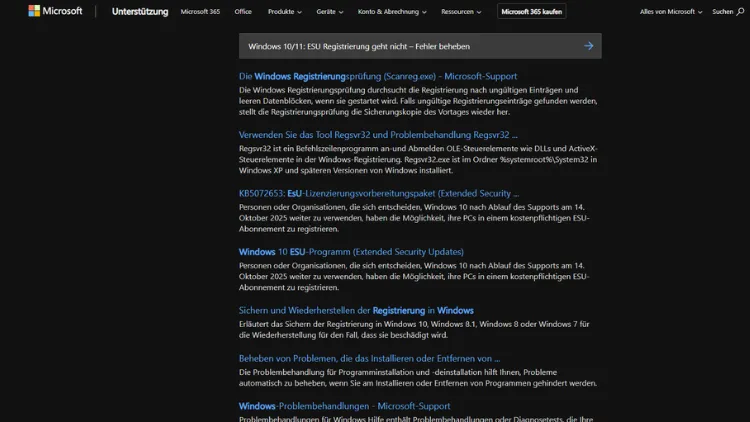This screenshot has height=422, width=750.
Task: Click the description starting "Die Windows Registrierungsprüfung durchsucht"
Action: [418, 101]
